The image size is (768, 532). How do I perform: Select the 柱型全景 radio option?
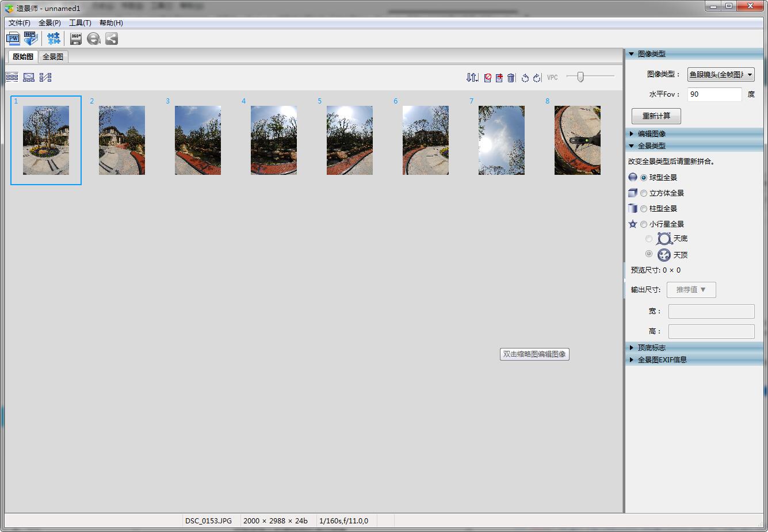pos(644,209)
